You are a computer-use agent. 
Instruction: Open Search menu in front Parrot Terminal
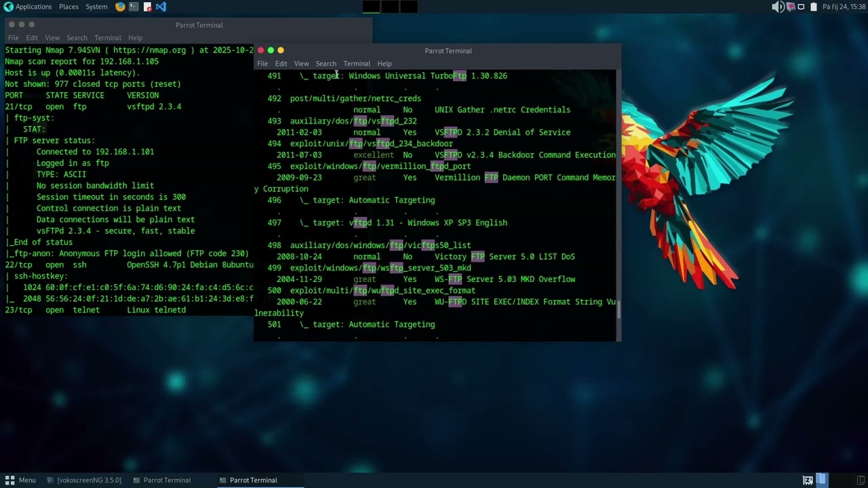(x=325, y=64)
